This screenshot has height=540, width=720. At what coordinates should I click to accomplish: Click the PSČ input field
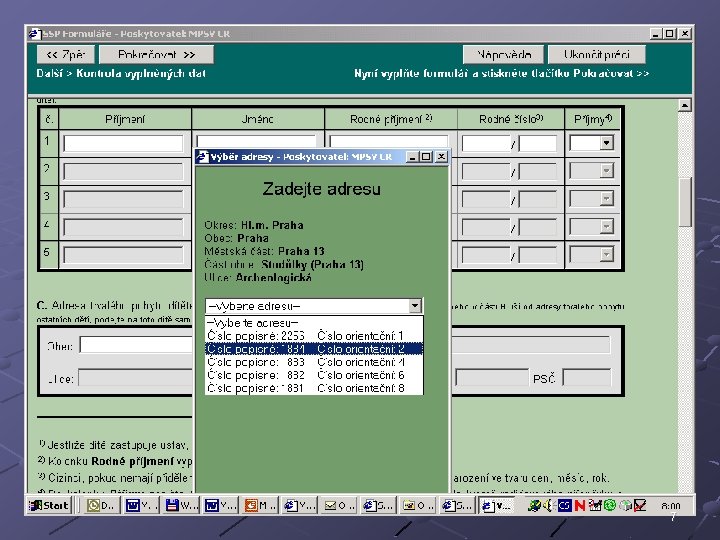click(587, 378)
